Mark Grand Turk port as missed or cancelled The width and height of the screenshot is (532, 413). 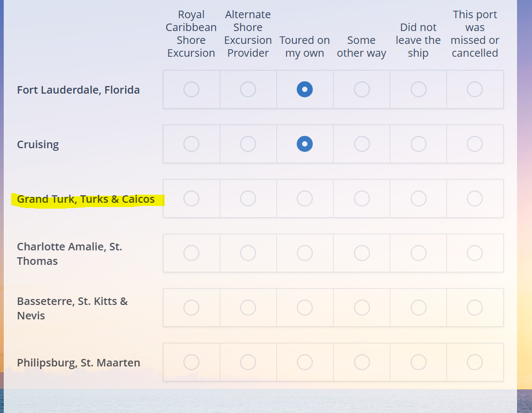click(475, 198)
